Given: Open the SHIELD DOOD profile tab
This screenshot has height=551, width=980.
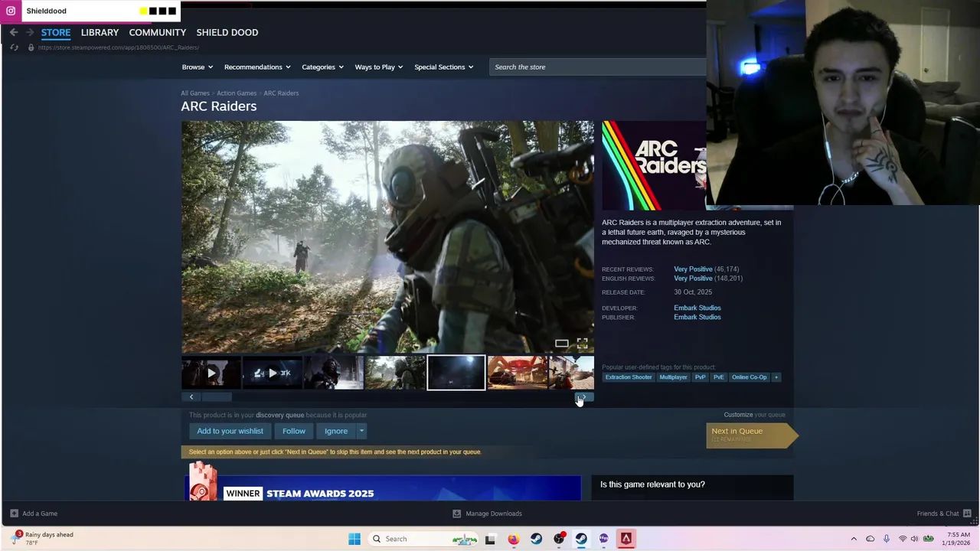Looking at the screenshot, I should (227, 32).
